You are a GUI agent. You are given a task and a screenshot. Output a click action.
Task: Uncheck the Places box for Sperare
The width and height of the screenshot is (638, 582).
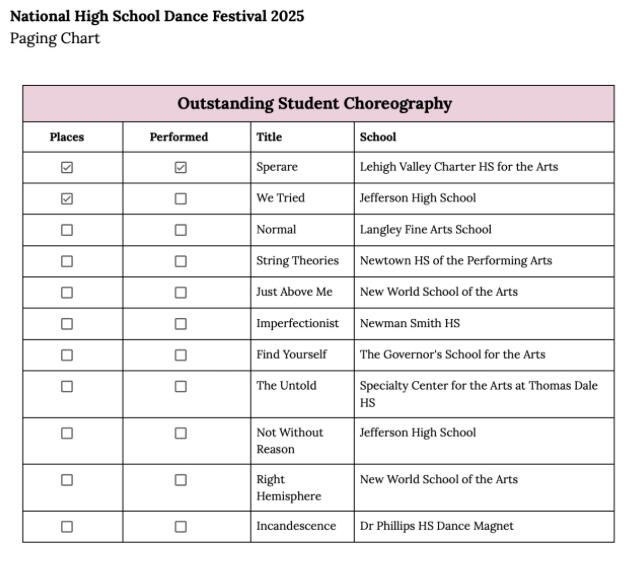67,168
